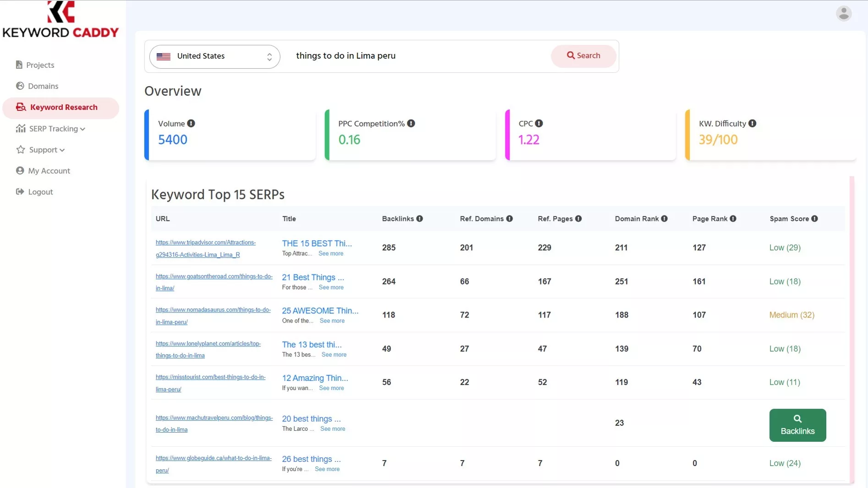Viewport: 868px width, 488px height.
Task: Click the Volume info icon
Action: tap(191, 124)
